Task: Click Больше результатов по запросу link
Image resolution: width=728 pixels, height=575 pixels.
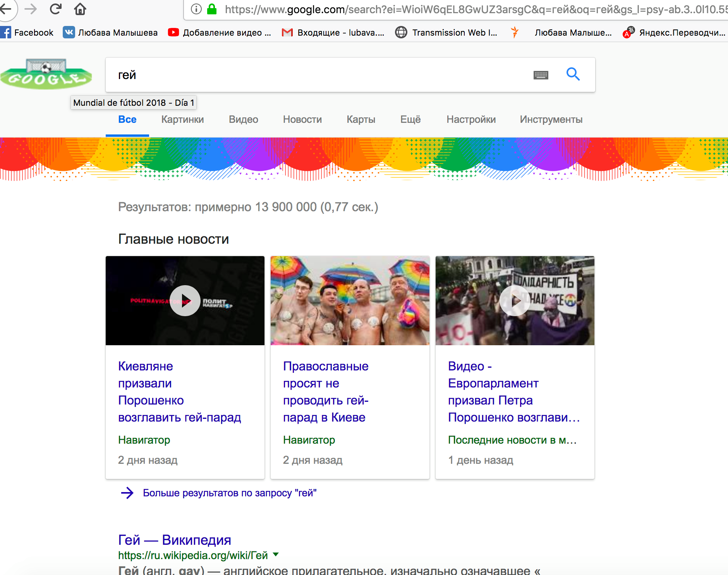Action: click(x=229, y=493)
